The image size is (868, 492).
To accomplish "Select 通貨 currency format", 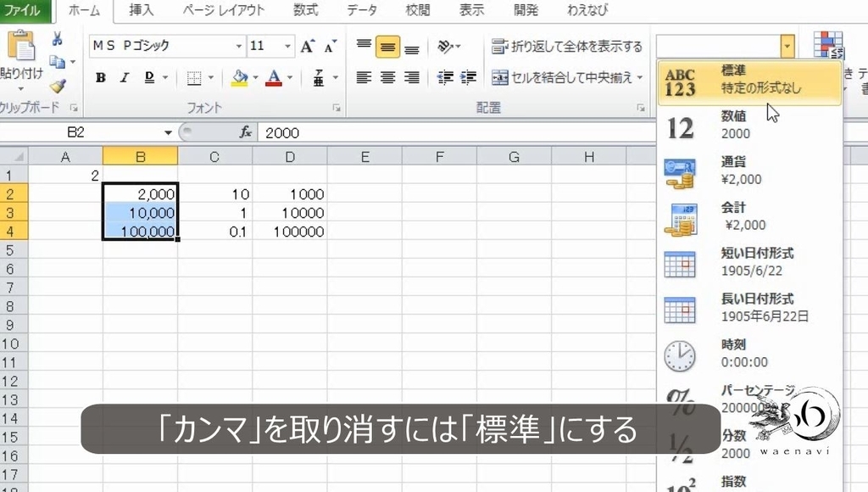I will (x=749, y=171).
